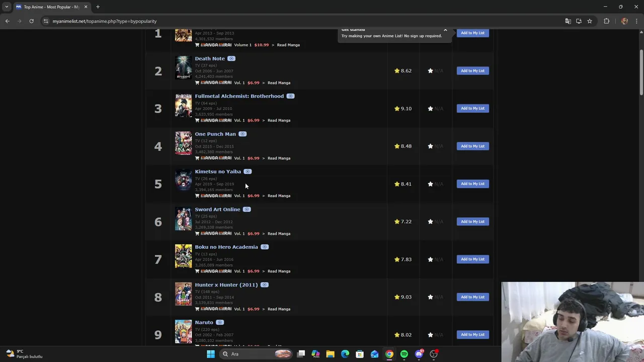Add Sword Art Online to My List
This screenshot has width=644, height=362.
(x=472, y=222)
